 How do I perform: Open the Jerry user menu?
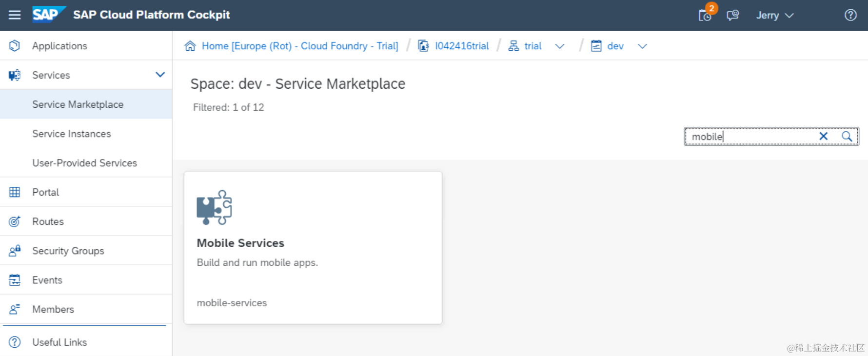774,15
